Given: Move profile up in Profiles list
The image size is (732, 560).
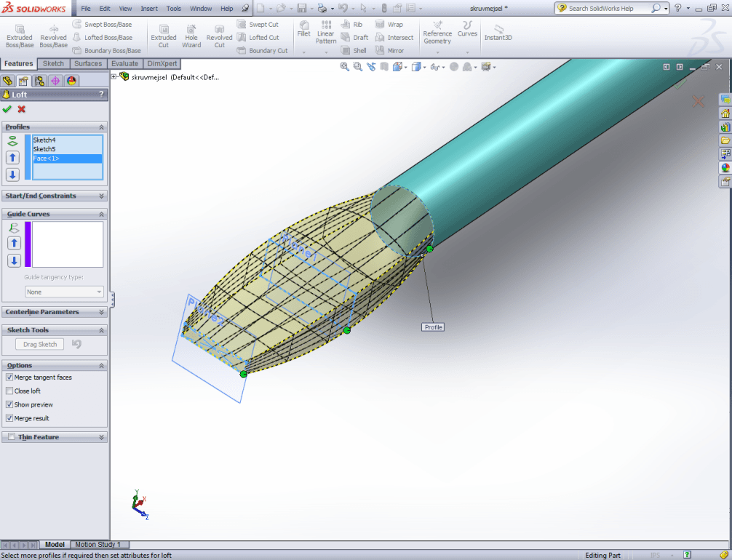Looking at the screenshot, I should [x=12, y=158].
